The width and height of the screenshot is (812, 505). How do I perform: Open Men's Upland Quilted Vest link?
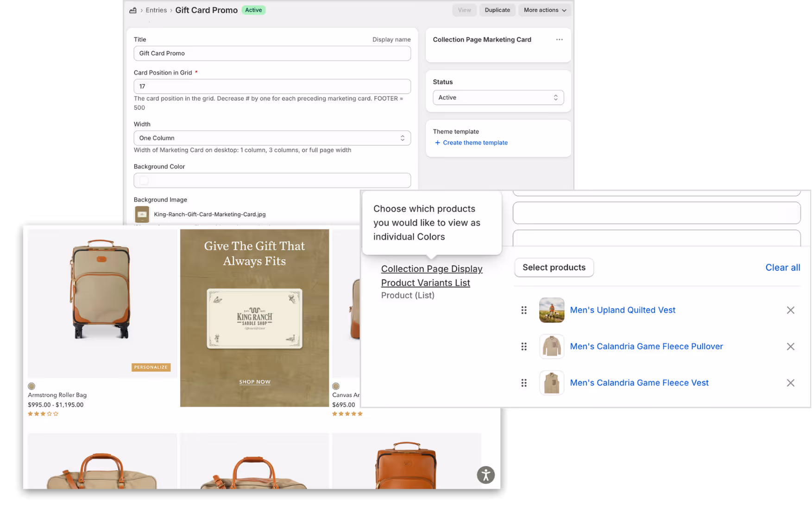click(x=623, y=310)
